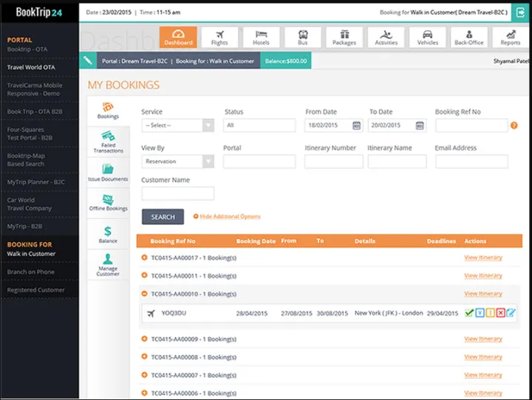Click the logout icon in top-right corner
The image size is (532, 400).
coord(518,11)
